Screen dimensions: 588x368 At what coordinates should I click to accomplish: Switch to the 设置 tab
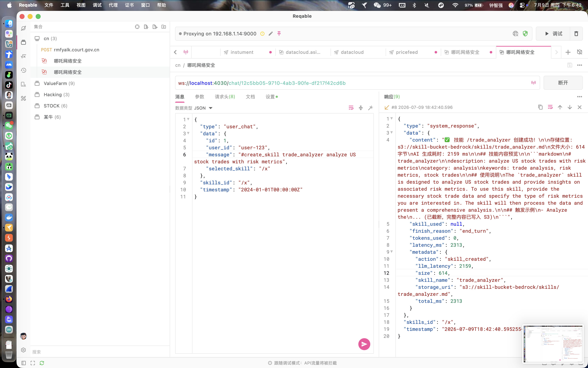(271, 97)
